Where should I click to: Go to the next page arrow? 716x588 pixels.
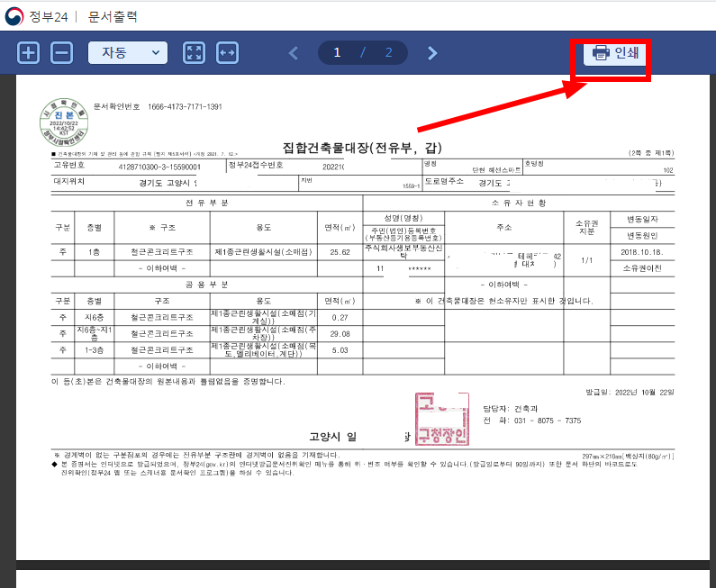click(432, 53)
